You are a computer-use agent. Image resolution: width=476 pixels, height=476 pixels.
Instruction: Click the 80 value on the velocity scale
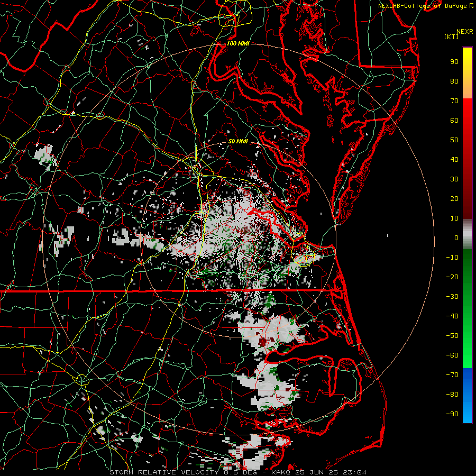tap(454, 81)
